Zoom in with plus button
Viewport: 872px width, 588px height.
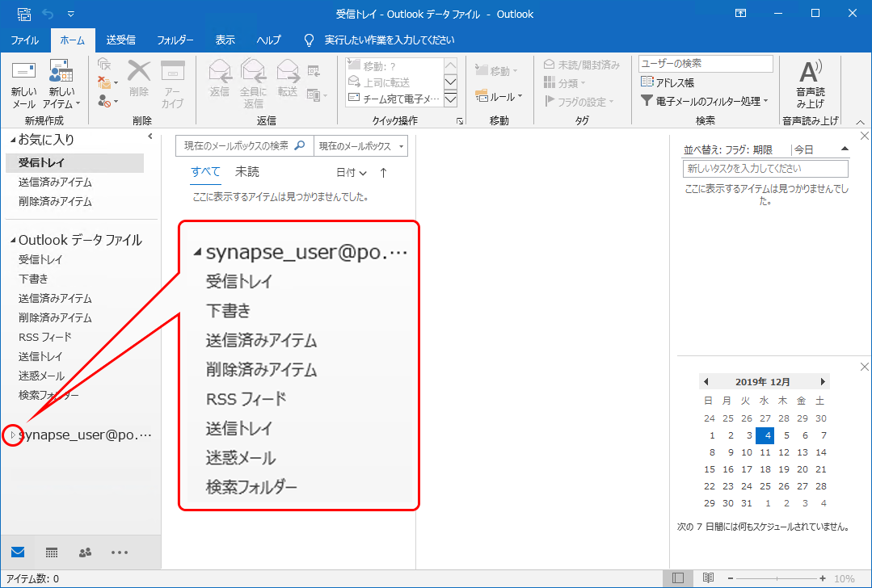pyautogui.click(x=823, y=578)
